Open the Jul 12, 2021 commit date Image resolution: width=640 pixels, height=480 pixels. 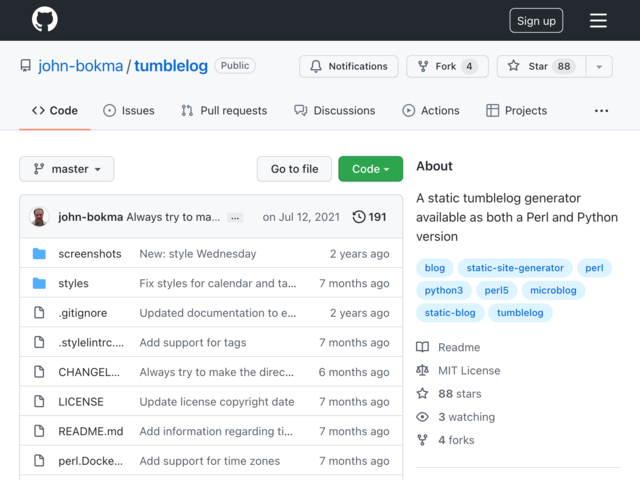click(301, 217)
